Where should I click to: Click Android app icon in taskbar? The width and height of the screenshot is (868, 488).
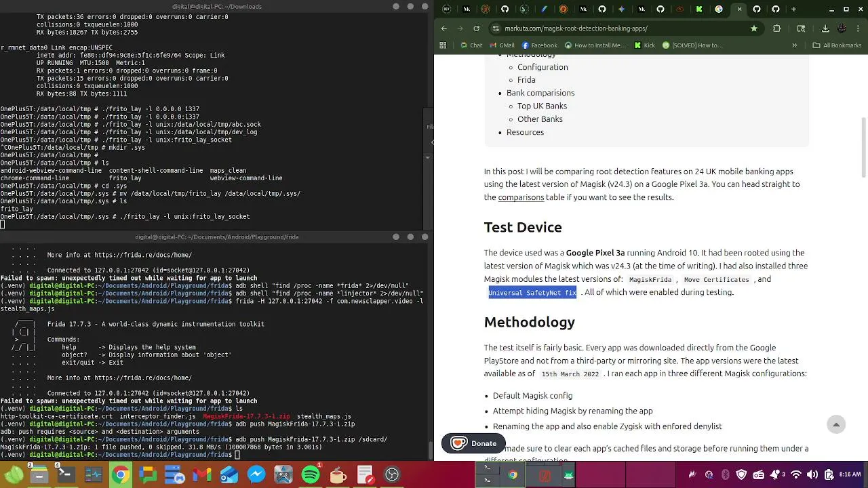click(x=568, y=475)
